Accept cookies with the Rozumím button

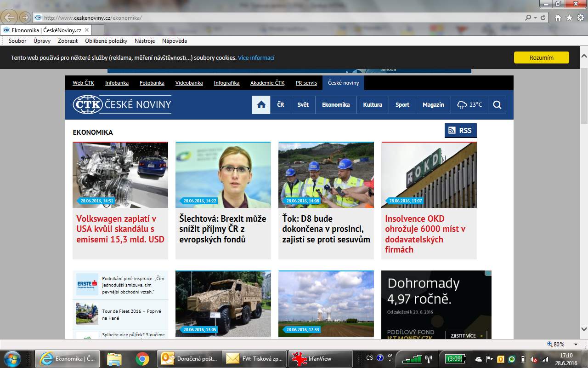542,57
